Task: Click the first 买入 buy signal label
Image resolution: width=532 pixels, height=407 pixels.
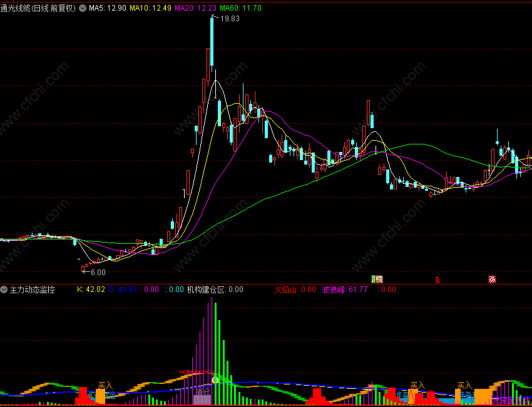Action: 105,385
